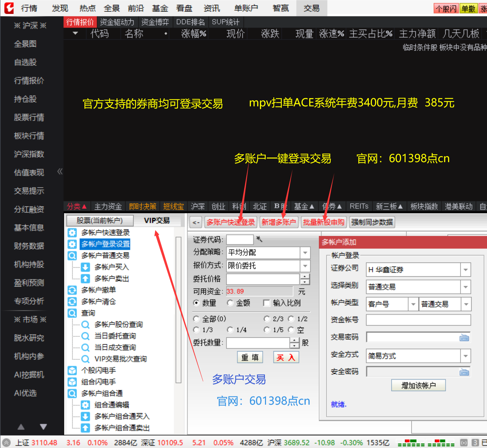Click the 批量新股申购 button
Viewport: 487px width, 448px height.
(323, 222)
